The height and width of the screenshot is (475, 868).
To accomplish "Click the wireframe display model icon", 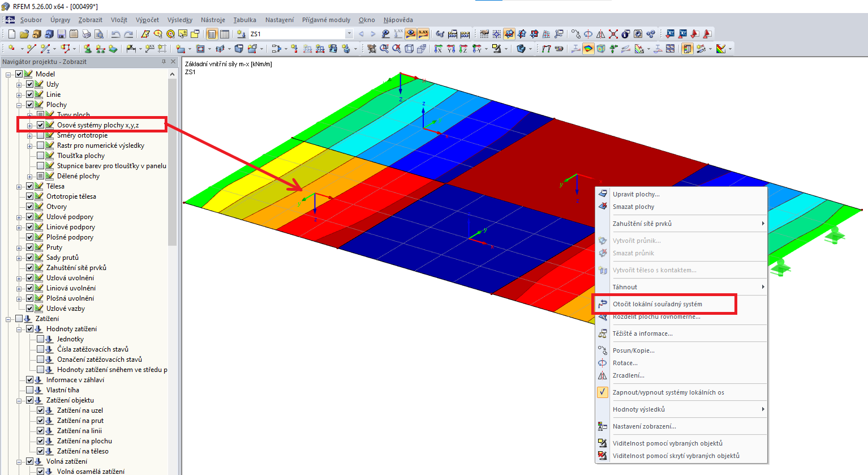I will pyautogui.click(x=409, y=49).
